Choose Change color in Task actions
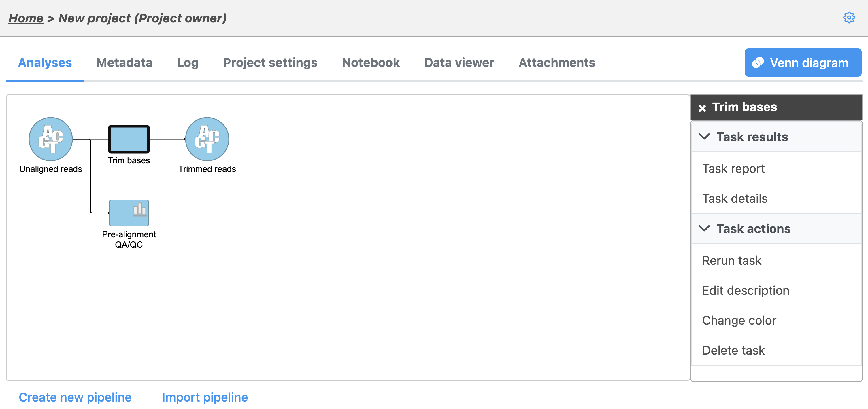 (739, 320)
